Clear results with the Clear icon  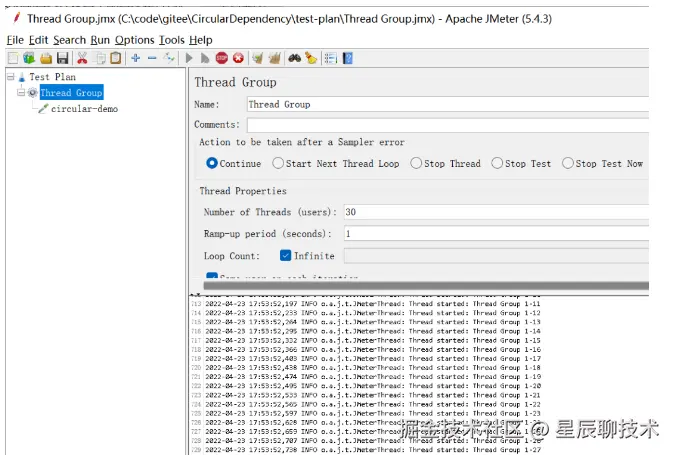click(x=257, y=58)
